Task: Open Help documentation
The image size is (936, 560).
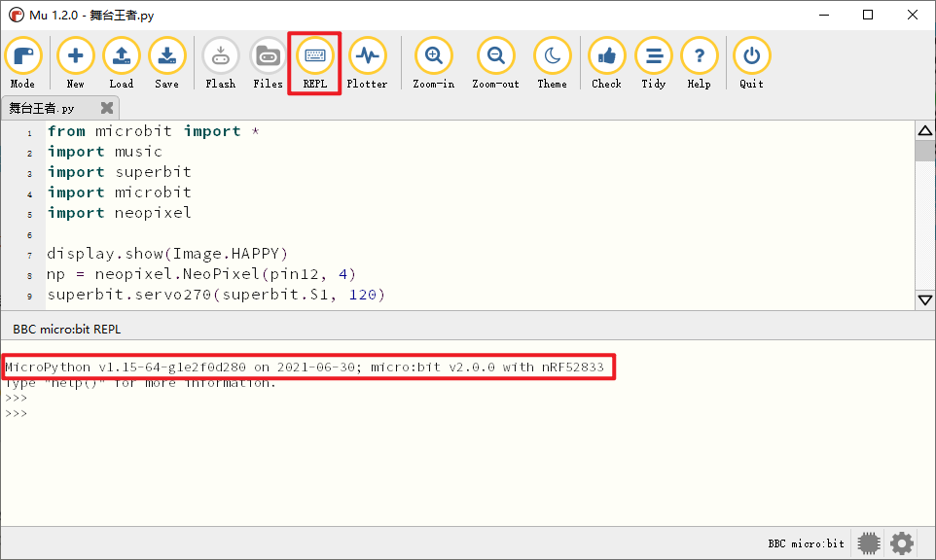Action: [x=699, y=62]
